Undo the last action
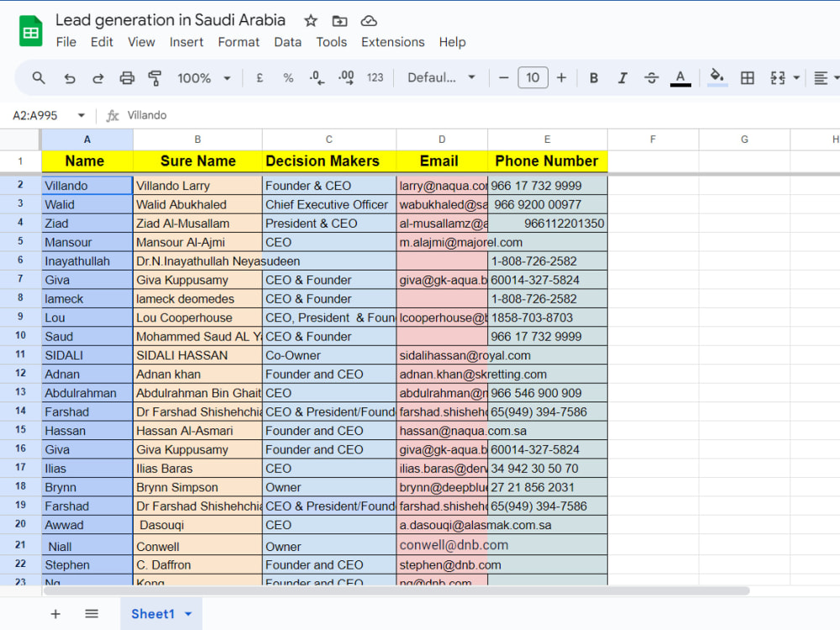Viewport: 840px width, 630px height. 70,78
